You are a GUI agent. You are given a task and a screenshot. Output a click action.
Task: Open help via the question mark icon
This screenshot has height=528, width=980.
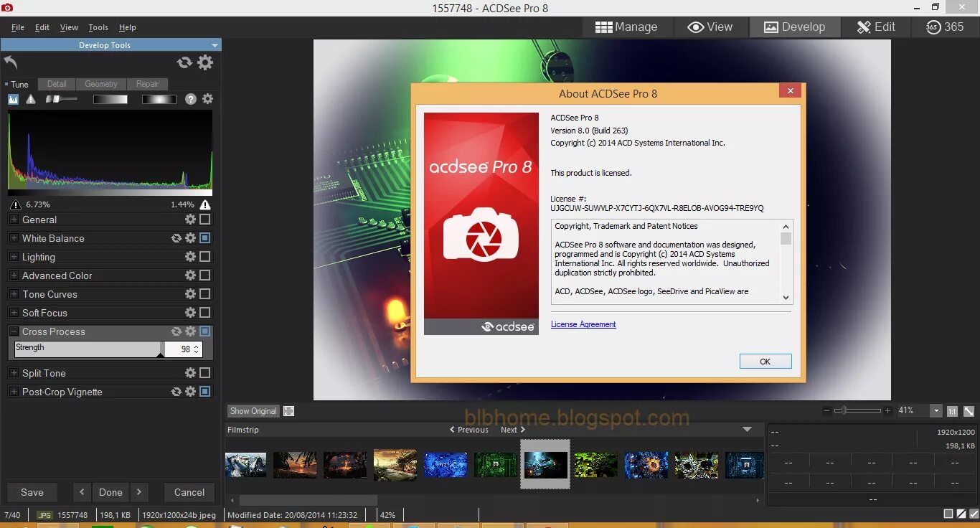pyautogui.click(x=190, y=99)
